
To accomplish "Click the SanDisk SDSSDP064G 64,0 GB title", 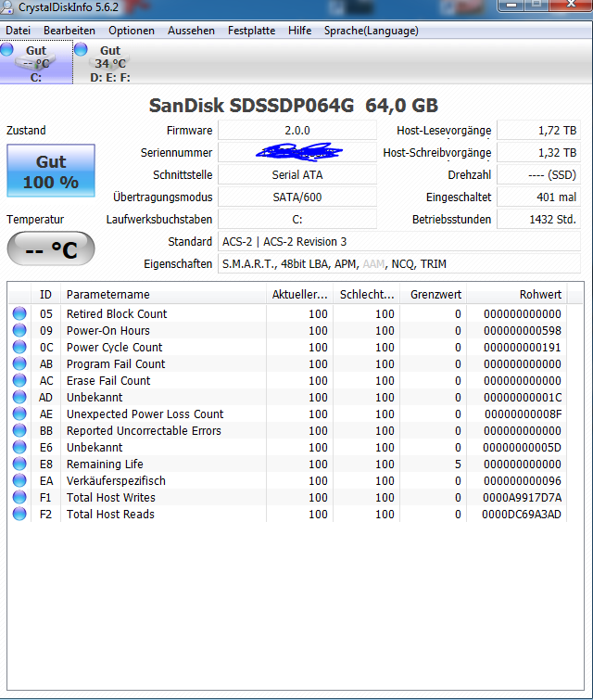I will pos(294,106).
